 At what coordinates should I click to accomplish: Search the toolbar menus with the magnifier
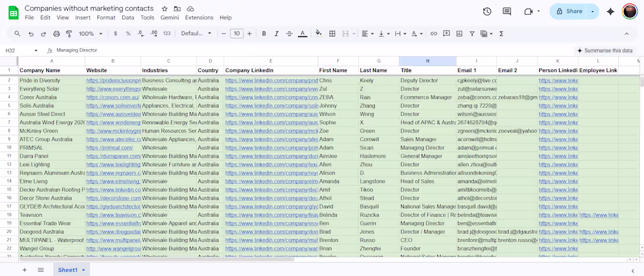17,34
